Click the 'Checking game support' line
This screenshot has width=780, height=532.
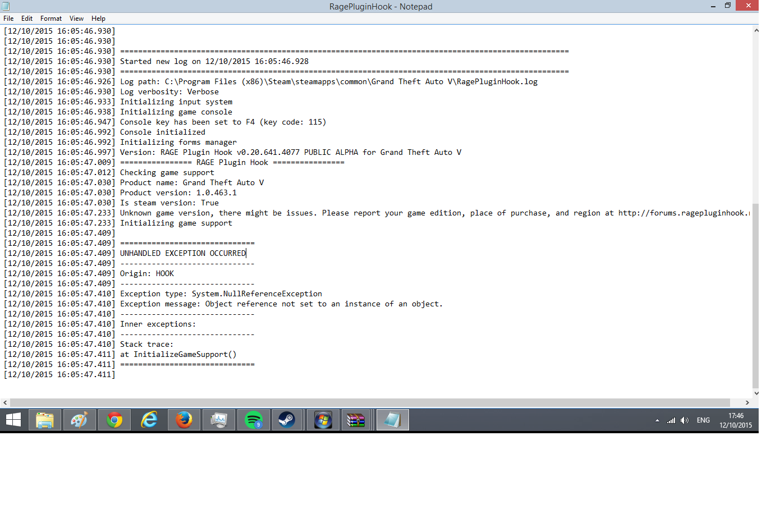[167, 173]
